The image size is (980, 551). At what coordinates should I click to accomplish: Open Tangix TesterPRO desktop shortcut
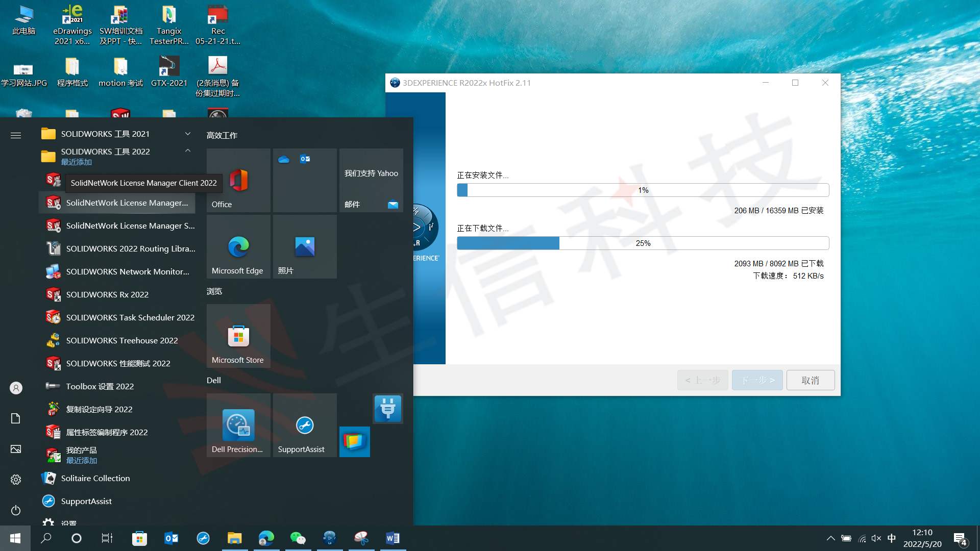tap(169, 24)
